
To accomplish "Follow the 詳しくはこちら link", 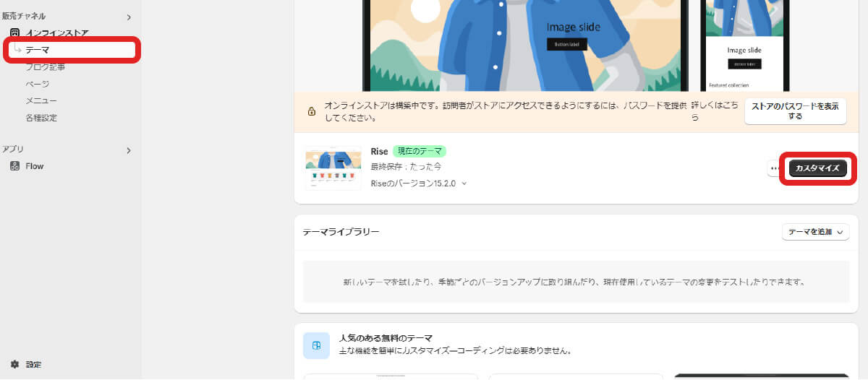I will tap(714, 111).
